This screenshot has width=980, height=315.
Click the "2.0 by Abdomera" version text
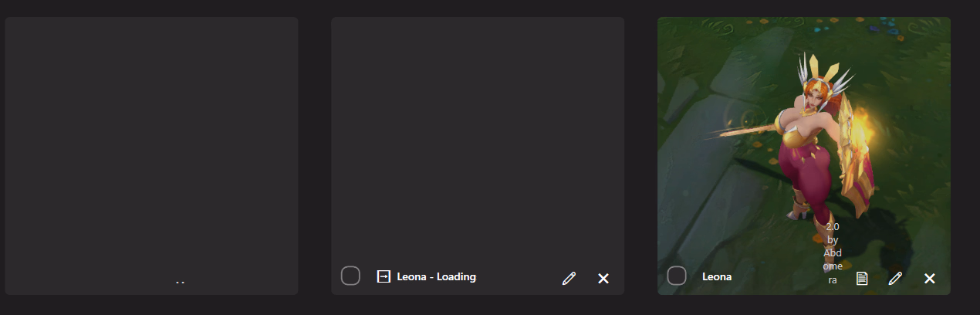pos(833,253)
